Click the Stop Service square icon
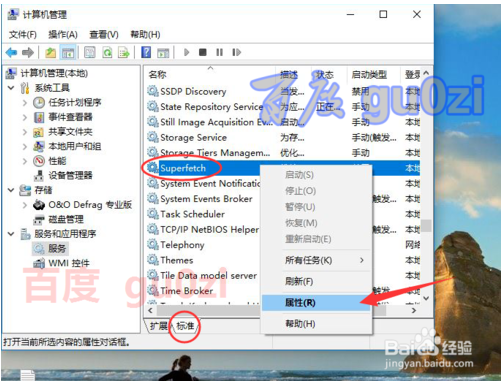The height and width of the screenshot is (384, 502). coord(203,53)
